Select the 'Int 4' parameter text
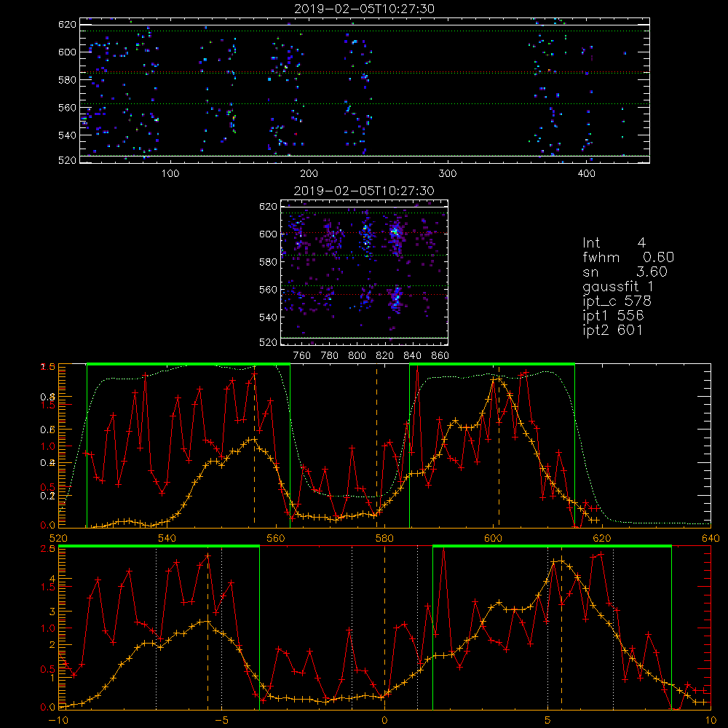The height and width of the screenshot is (728, 728). 614,243
